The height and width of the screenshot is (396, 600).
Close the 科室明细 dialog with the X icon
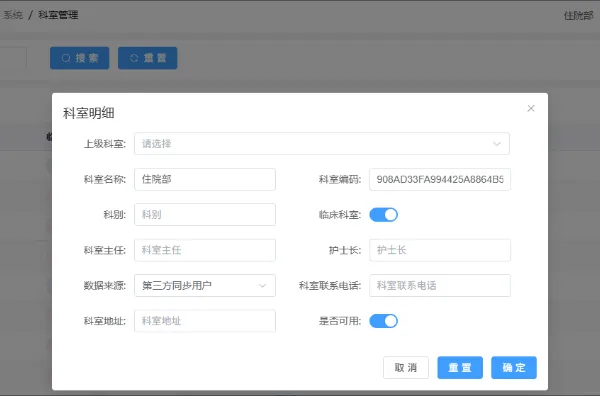coord(531,108)
